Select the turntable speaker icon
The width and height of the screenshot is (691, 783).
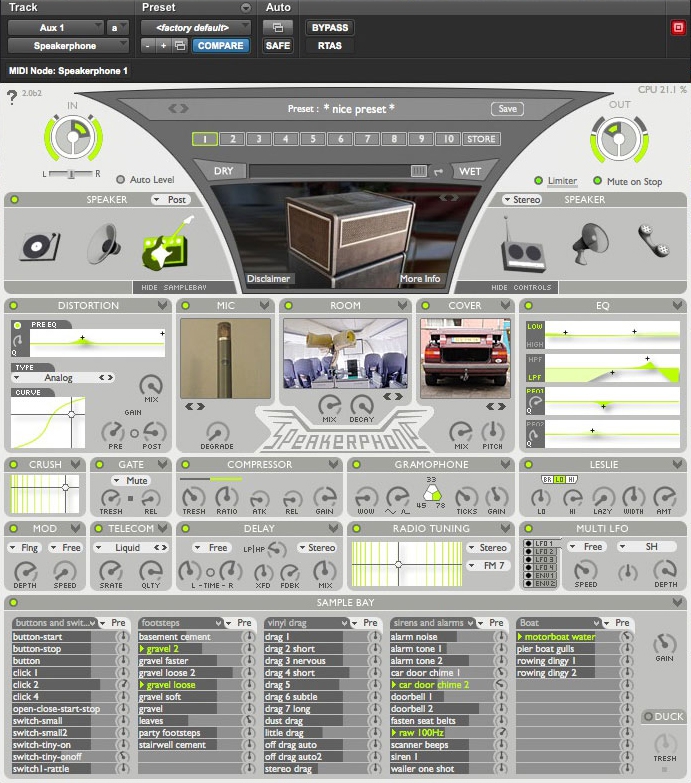[40, 245]
